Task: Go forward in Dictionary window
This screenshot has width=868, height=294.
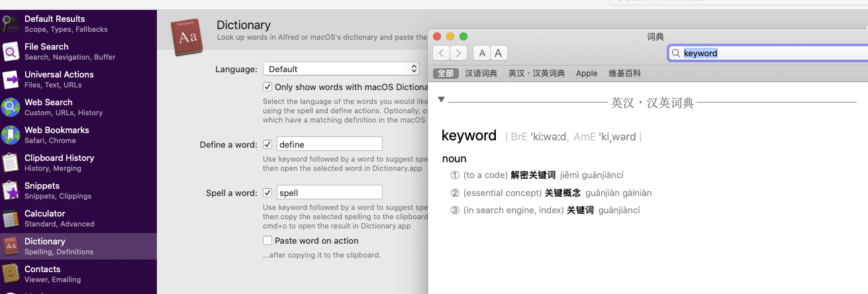Action: click(x=458, y=54)
